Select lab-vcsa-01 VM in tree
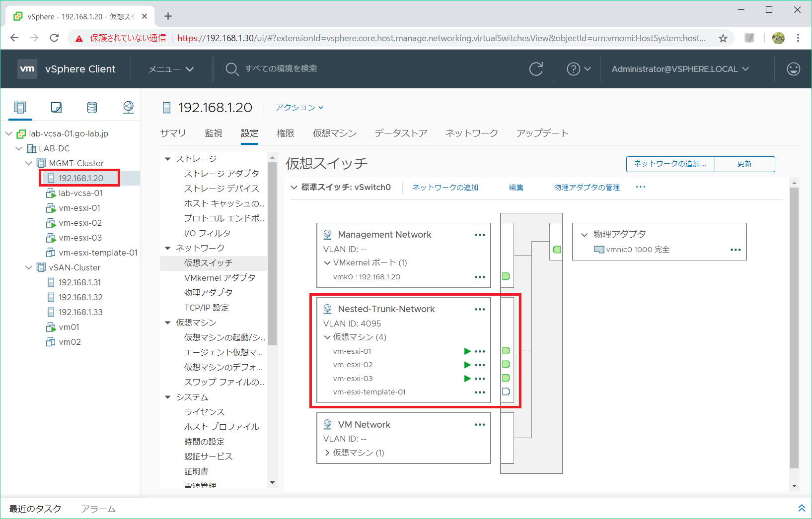The width and height of the screenshot is (812, 519). pos(80,193)
